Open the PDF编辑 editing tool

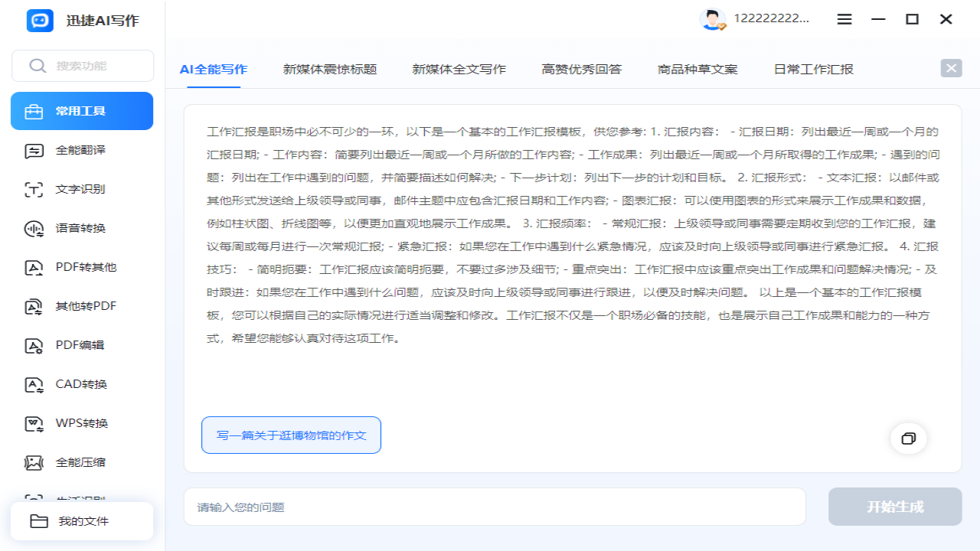(81, 344)
